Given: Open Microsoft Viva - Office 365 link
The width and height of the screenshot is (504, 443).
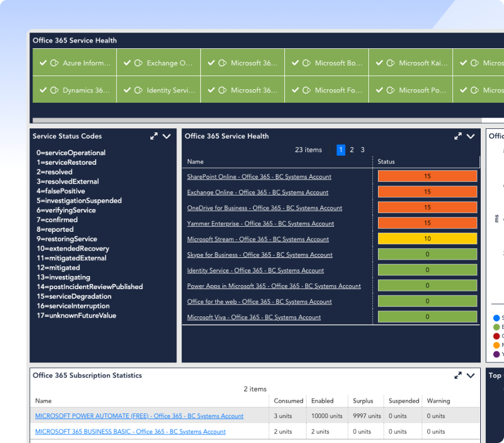Looking at the screenshot, I should tap(254, 317).
